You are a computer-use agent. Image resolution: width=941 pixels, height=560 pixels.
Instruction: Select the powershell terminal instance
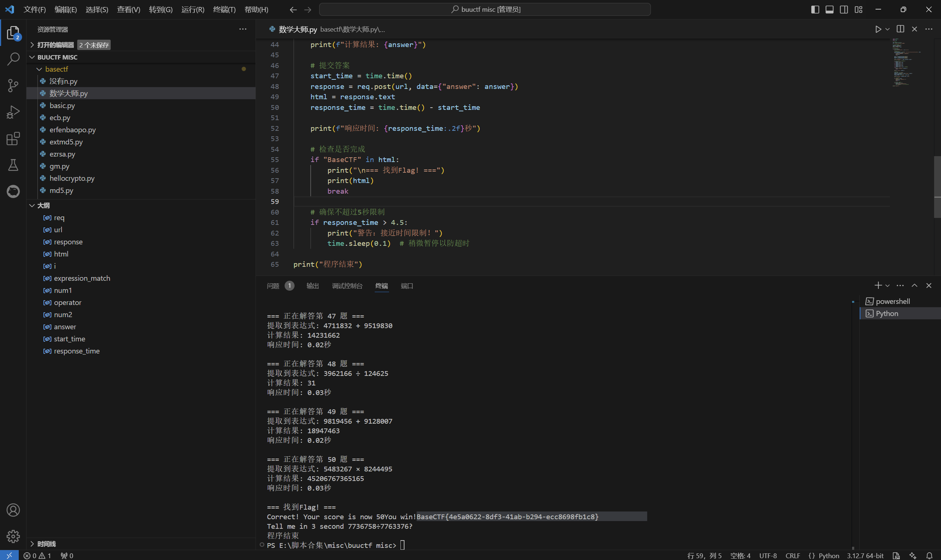point(900,301)
